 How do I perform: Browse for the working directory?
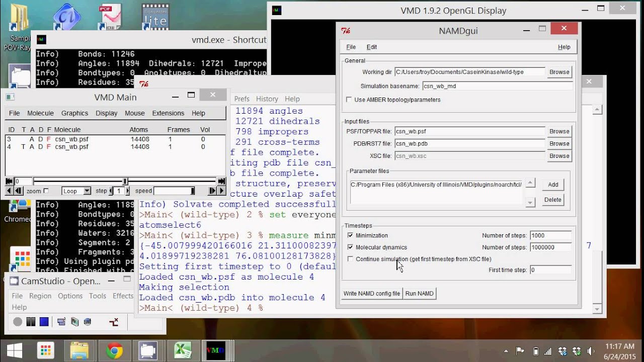tap(559, 72)
